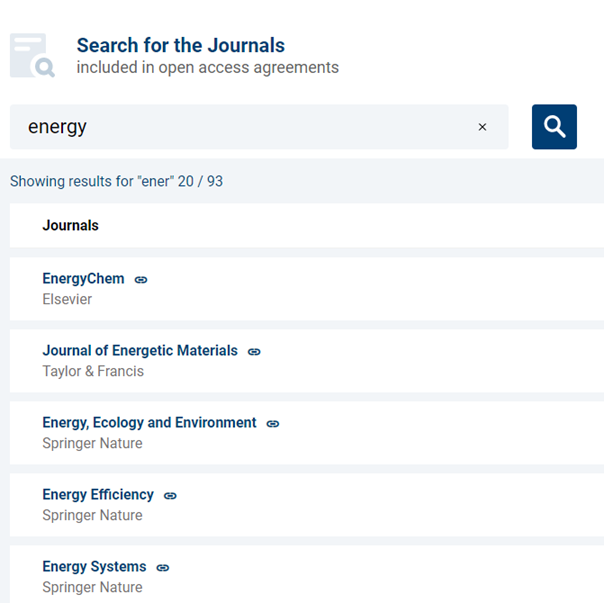Open the EnergyChem journal entry
The width and height of the screenshot is (604, 603).
coord(83,279)
